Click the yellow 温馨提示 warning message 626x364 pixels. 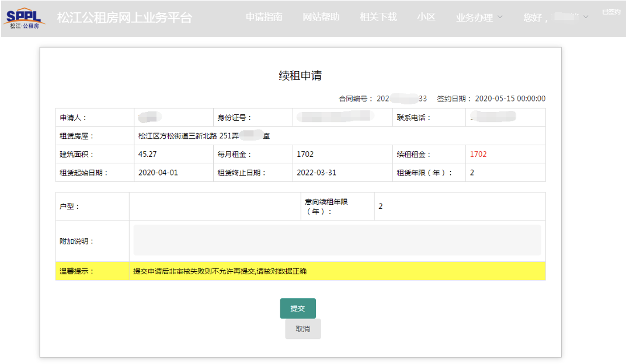(x=220, y=271)
